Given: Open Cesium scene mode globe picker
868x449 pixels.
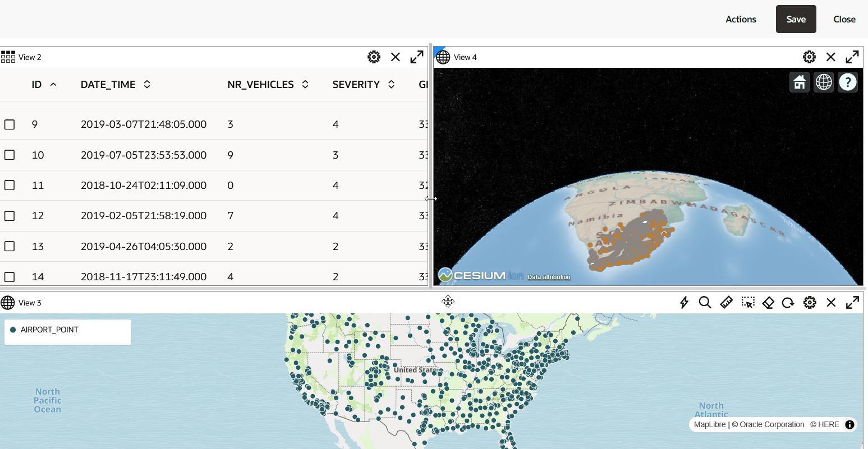Looking at the screenshot, I should 824,82.
